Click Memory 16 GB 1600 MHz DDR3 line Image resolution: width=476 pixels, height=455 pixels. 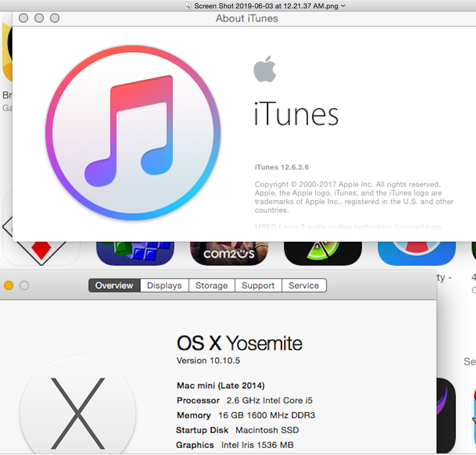(x=246, y=415)
